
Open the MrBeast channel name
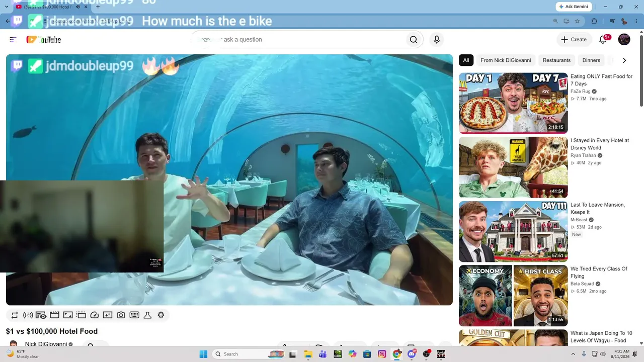(579, 220)
